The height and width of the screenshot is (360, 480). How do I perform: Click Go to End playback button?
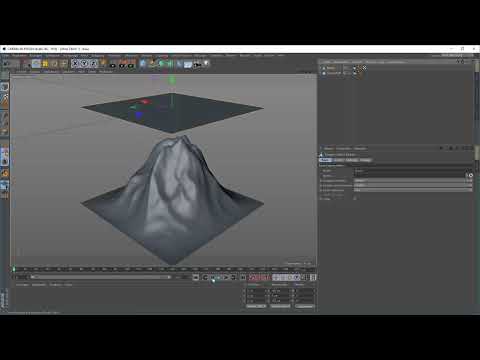click(243, 277)
